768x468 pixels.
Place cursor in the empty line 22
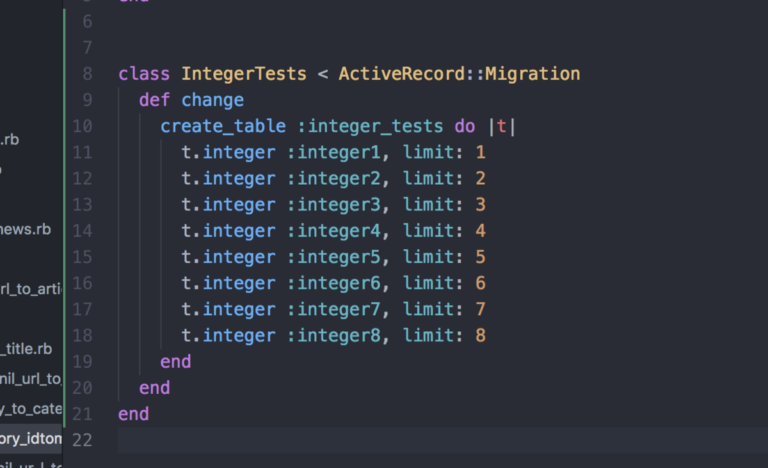(441, 440)
